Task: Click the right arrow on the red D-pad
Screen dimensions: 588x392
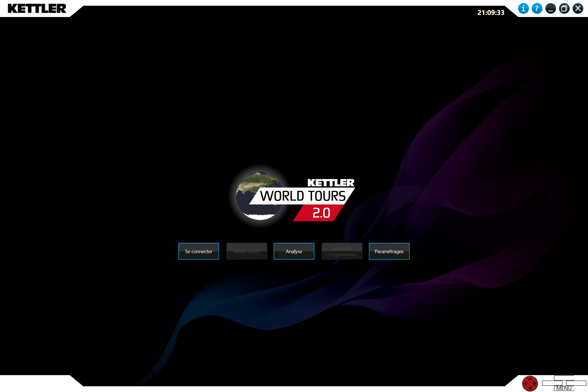Action: click(535, 384)
